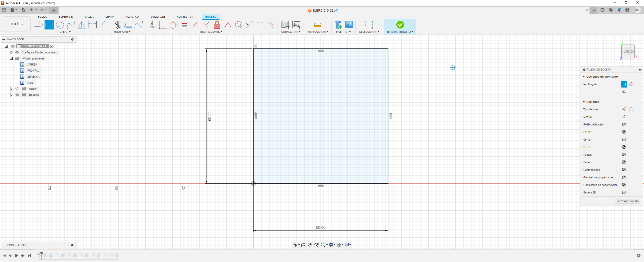Click the Insert McMaster-Carr component icon
The width and height of the screenshot is (644, 262).
338,25
